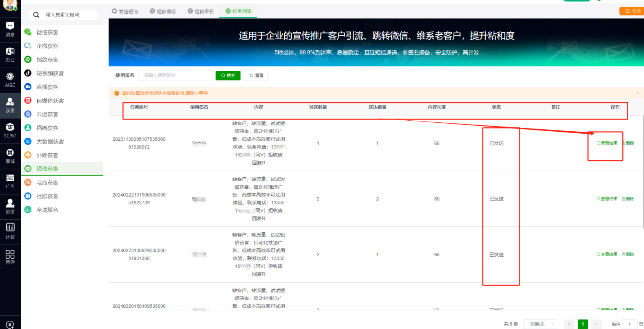Click the 社群获客 icon
Image resolution: width=644 pixels, height=329 pixels.
coord(28,196)
